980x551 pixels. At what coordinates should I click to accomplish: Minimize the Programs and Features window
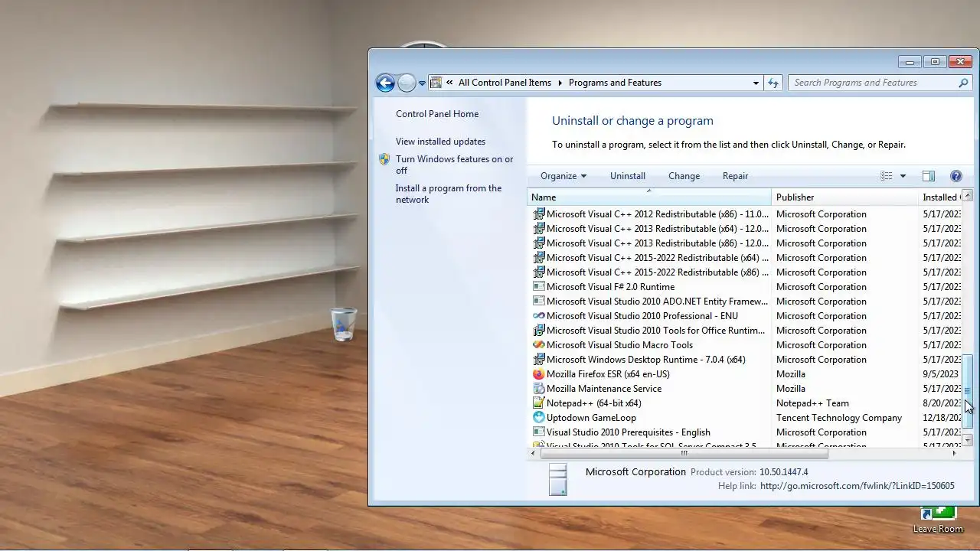coord(910,62)
